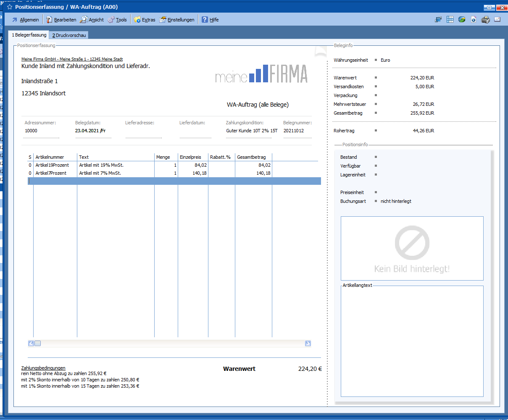The width and height of the screenshot is (508, 420).
Task: Open the table grid view icon
Action: coord(450,19)
